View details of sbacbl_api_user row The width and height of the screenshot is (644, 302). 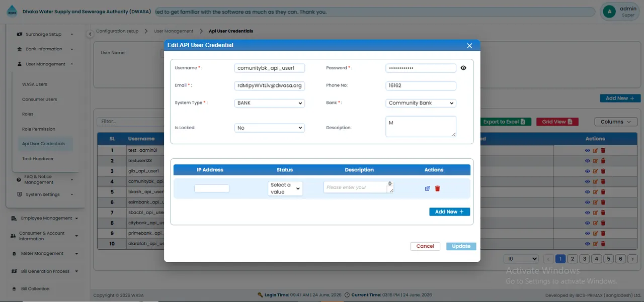coord(587,213)
